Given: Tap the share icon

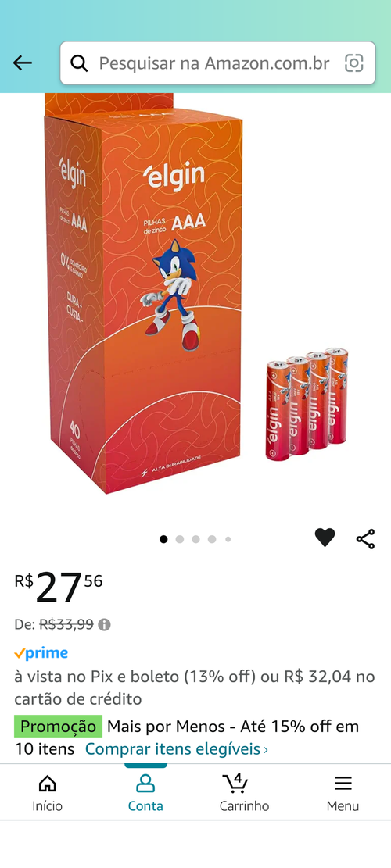Looking at the screenshot, I should point(365,538).
